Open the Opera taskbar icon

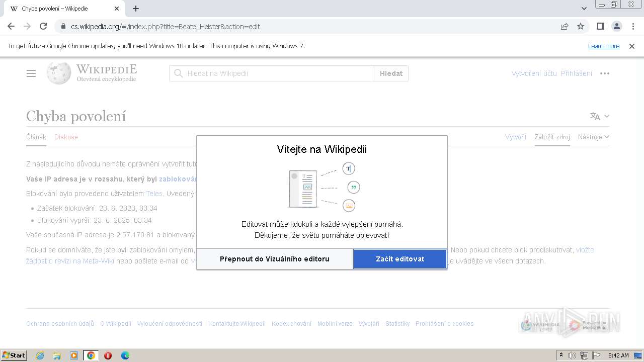(x=108, y=355)
